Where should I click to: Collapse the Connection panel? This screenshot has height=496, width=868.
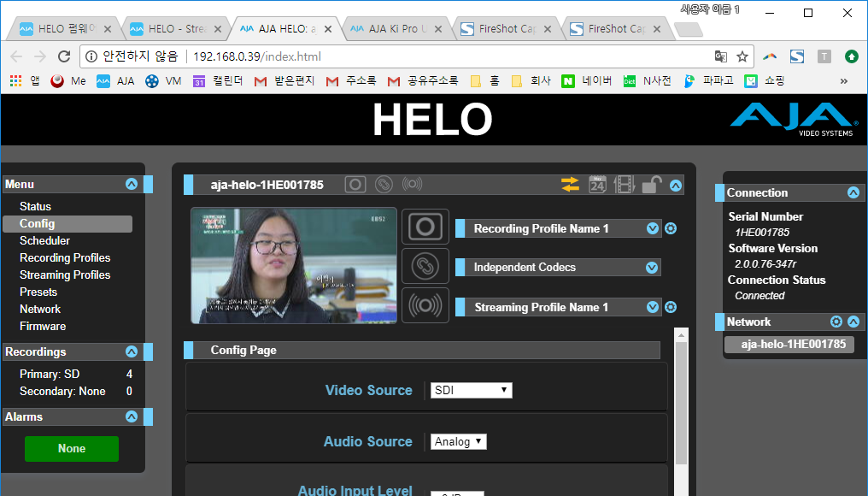click(x=853, y=192)
